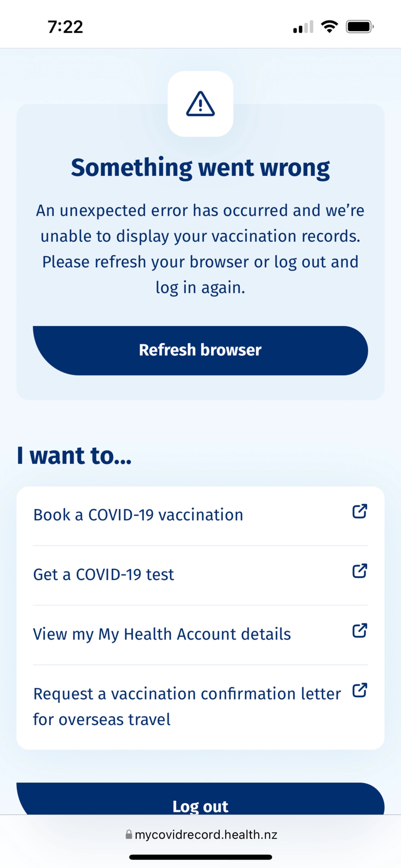Tap the padlock icon in address bar
Viewport: 401px width, 868px height.
[128, 834]
